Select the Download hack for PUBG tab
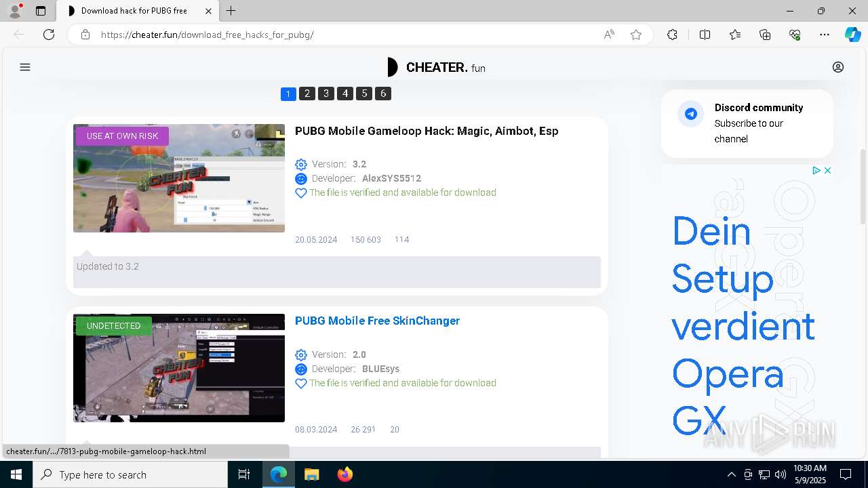Image resolution: width=868 pixels, height=488 pixels. 138,11
